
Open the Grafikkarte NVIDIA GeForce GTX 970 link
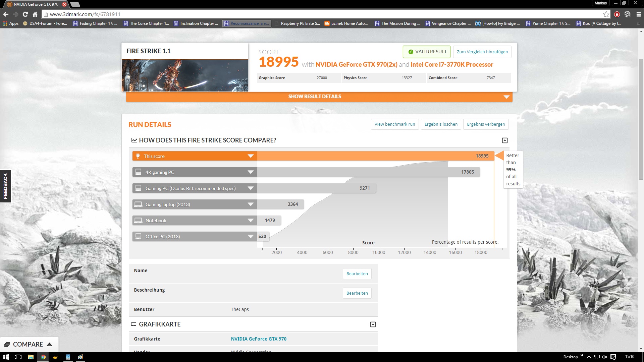(259, 339)
